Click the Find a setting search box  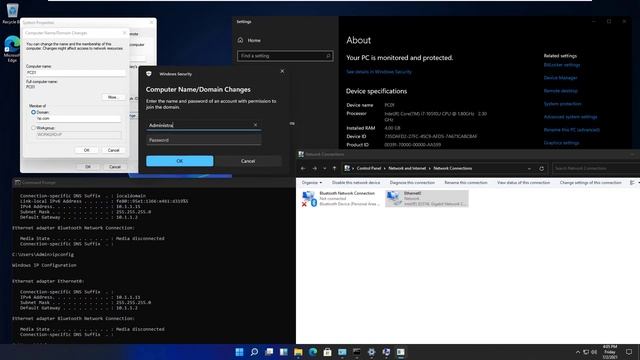click(x=285, y=56)
